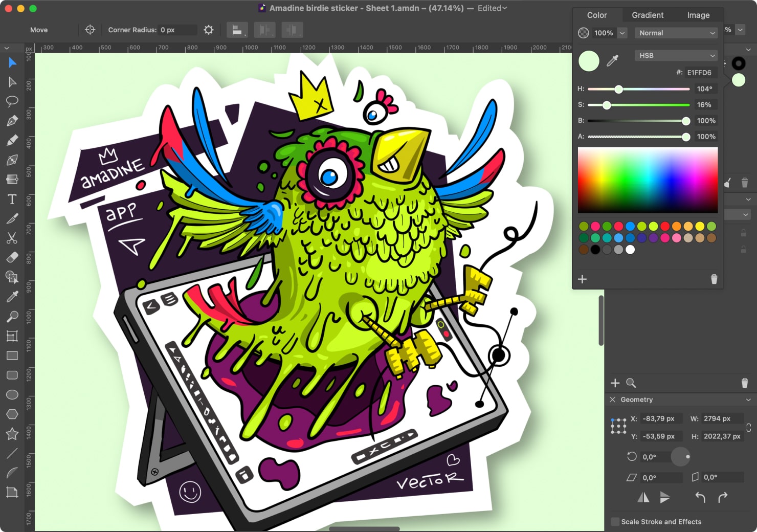Enable Scale Stroke and Effects
757x532 pixels.
(x=615, y=521)
